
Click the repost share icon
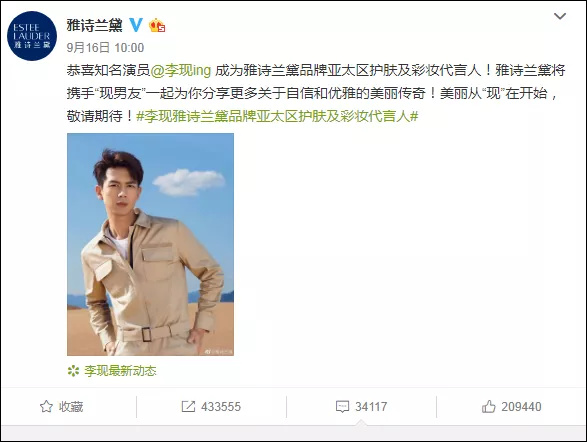tap(188, 406)
